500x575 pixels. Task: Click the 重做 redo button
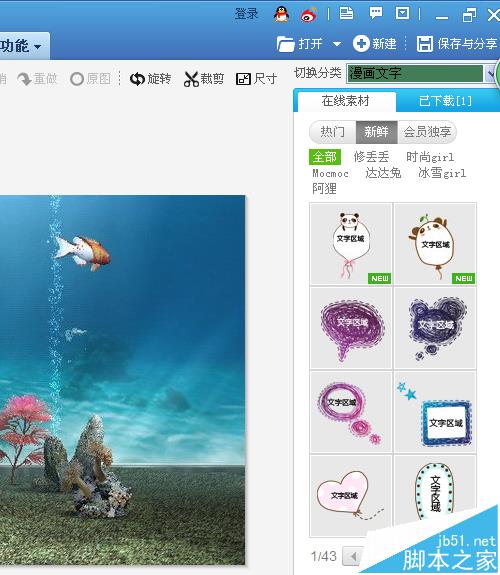(38, 78)
